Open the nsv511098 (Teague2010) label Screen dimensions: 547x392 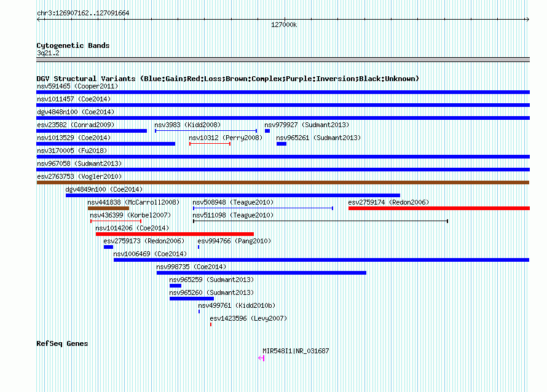click(x=233, y=215)
